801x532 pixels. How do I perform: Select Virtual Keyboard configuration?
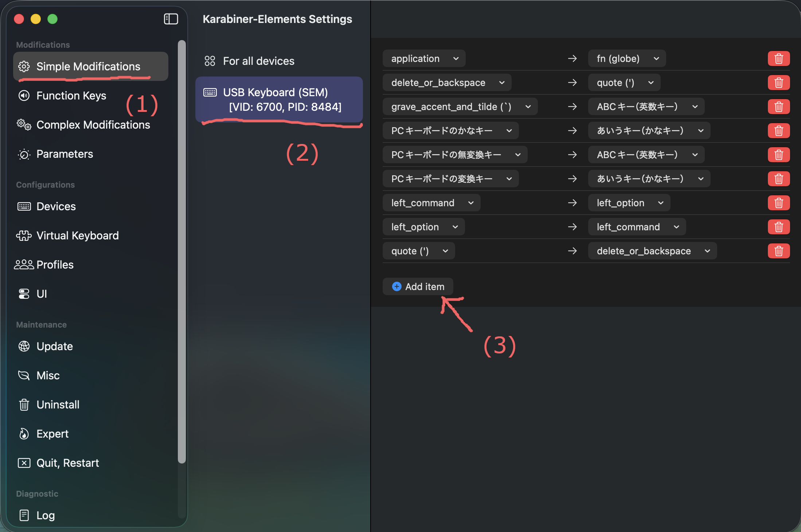pyautogui.click(x=91, y=236)
